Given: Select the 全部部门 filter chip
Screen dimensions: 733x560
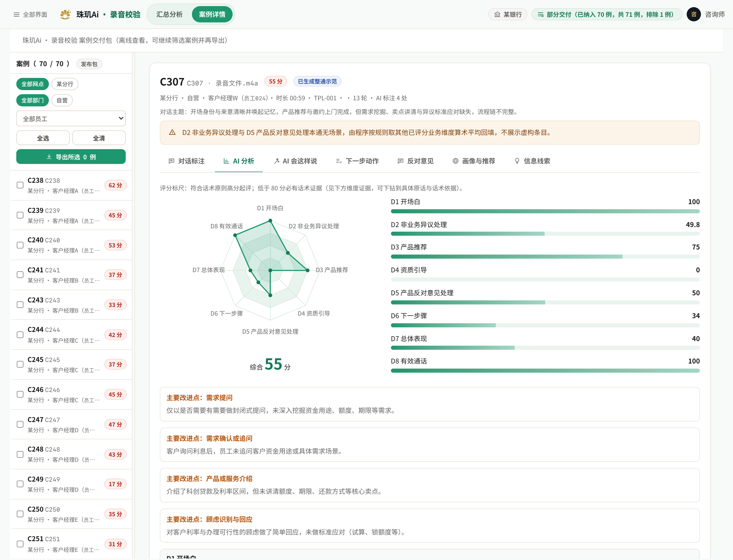Looking at the screenshot, I should click(32, 100).
